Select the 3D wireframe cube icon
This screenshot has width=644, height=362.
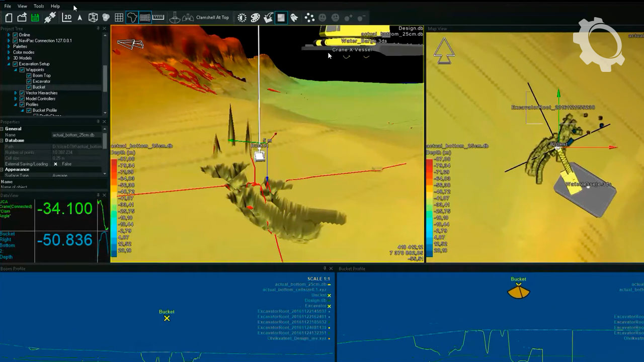click(93, 18)
